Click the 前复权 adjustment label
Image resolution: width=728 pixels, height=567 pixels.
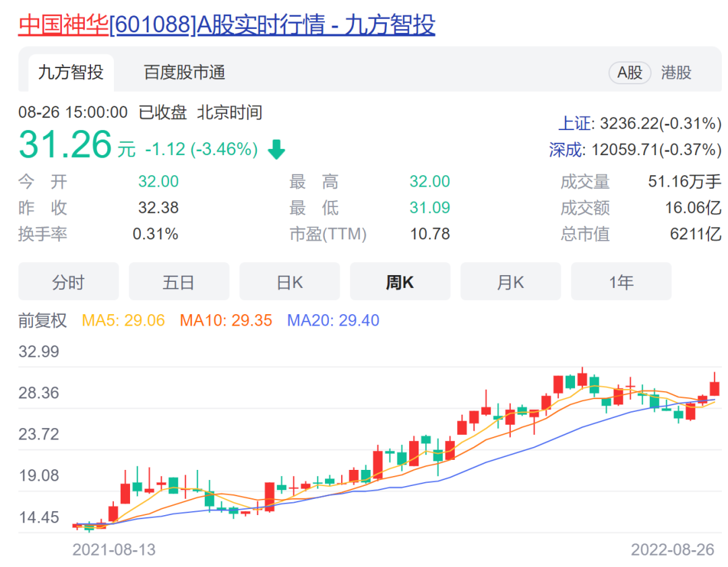pos(42,320)
